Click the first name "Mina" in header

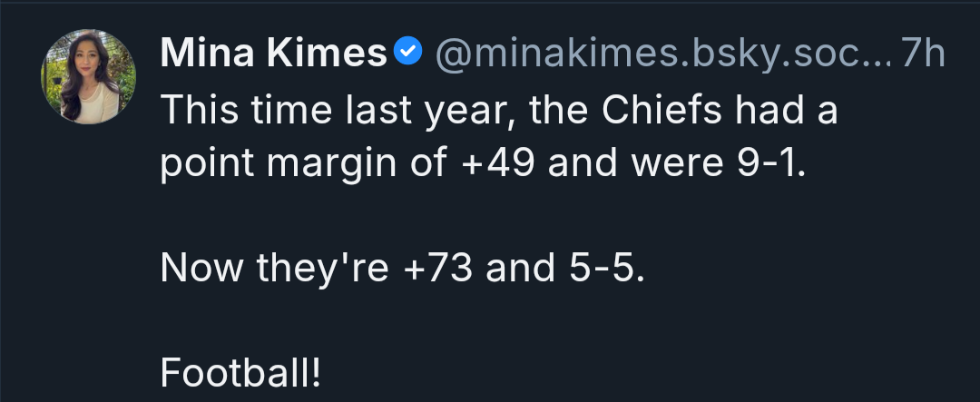tap(205, 55)
